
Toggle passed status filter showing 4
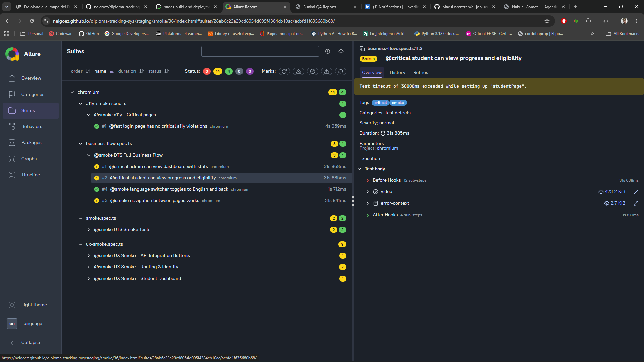point(229,71)
